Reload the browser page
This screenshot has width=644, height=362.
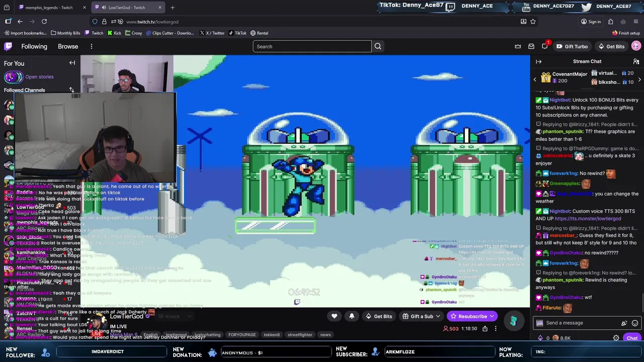tap(44, 22)
